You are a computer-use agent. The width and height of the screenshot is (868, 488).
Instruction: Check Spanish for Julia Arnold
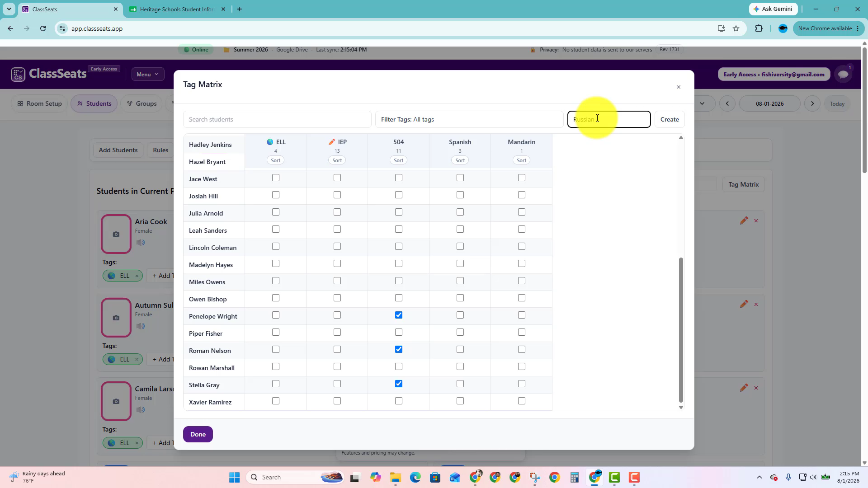(460, 212)
